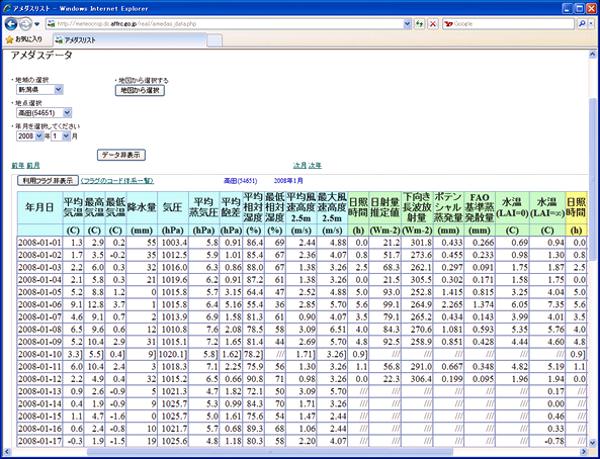
Task: Click the date cell 2008-01-06
Action: click(x=40, y=305)
